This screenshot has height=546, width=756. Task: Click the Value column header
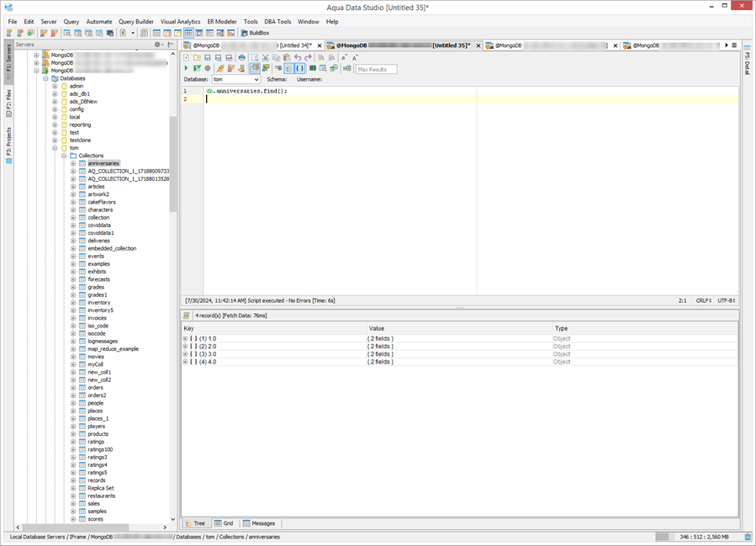459,328
